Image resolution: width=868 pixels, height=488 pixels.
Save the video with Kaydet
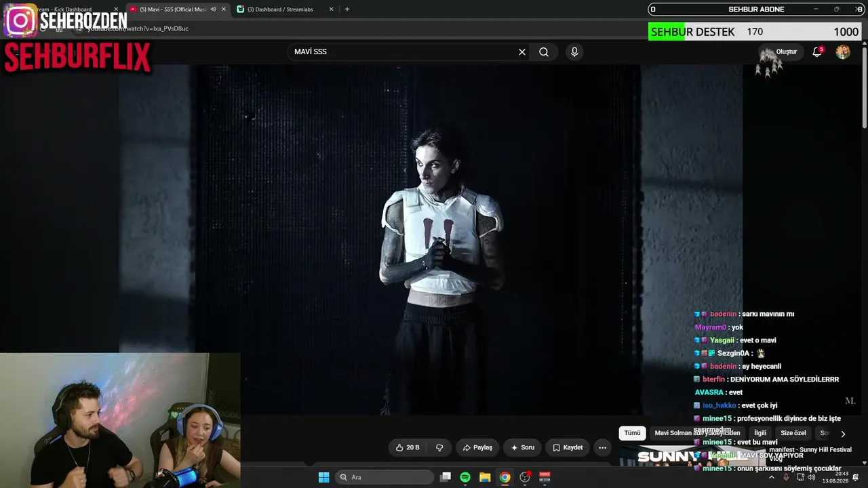point(568,447)
